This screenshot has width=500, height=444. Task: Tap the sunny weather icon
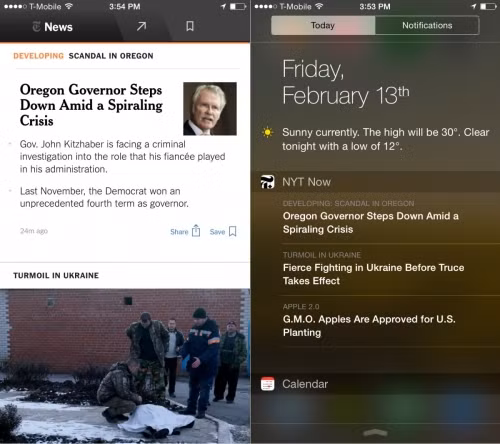(x=267, y=132)
